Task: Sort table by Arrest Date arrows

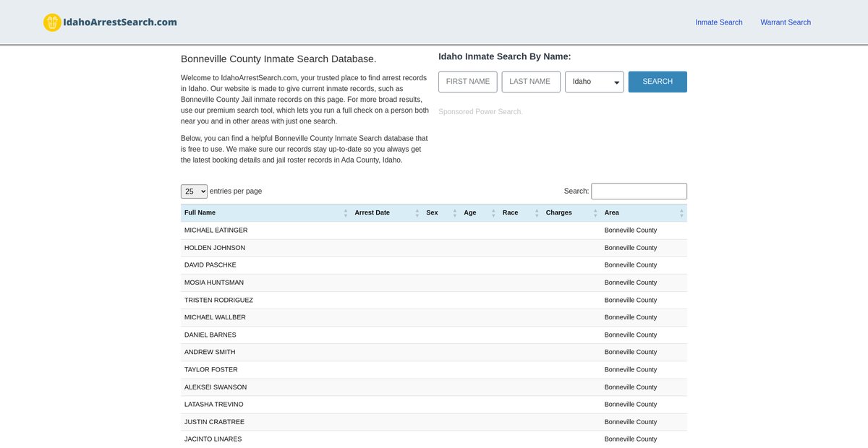Action: (417, 212)
